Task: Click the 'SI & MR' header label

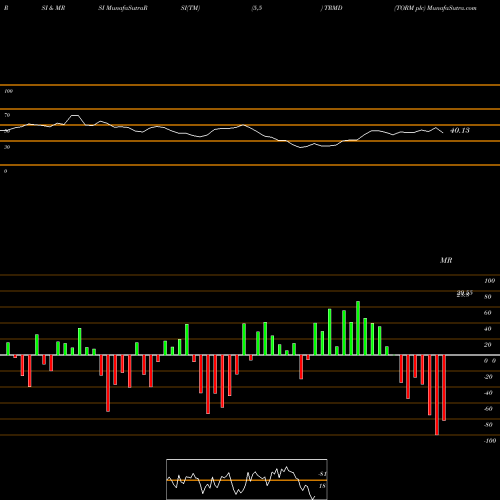Action: click(53, 8)
